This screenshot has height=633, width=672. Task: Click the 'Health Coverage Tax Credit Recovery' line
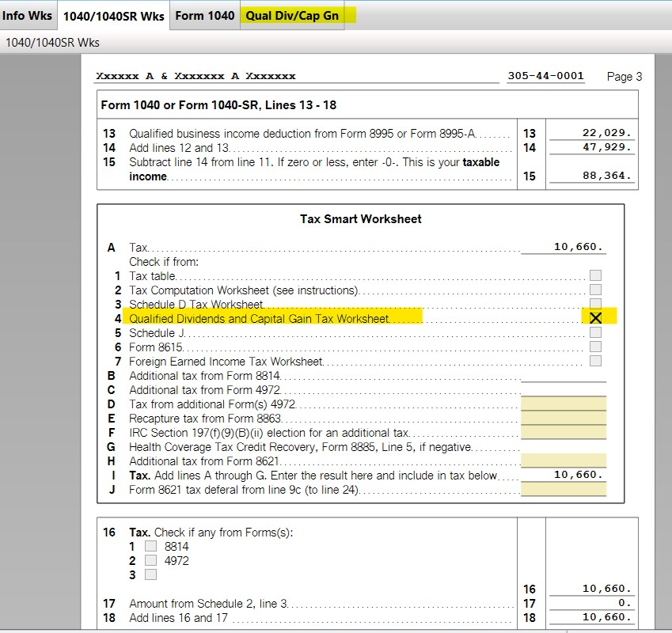pos(300,447)
